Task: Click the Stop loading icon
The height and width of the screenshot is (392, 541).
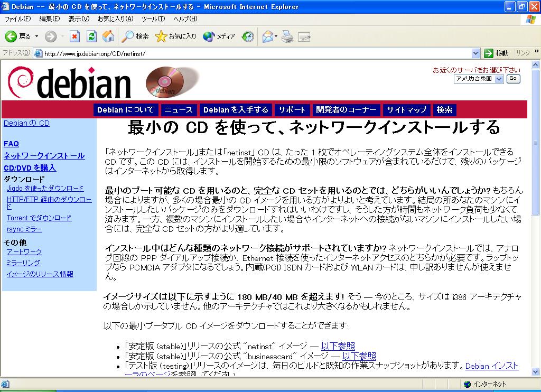Action: (74, 36)
